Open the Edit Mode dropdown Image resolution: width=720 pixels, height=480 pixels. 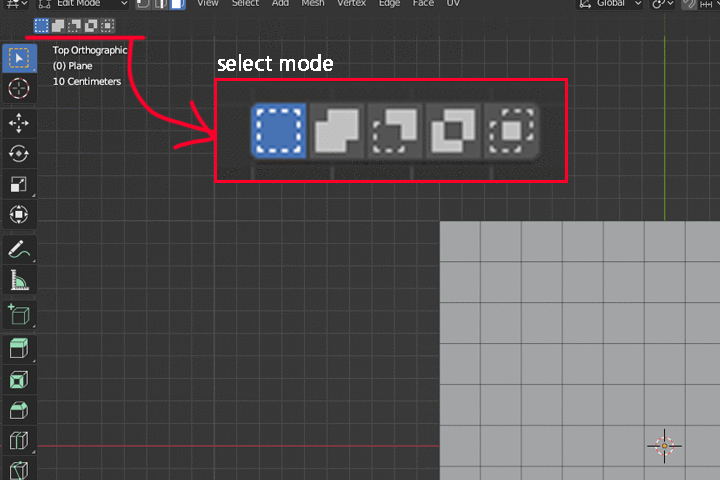pos(83,4)
